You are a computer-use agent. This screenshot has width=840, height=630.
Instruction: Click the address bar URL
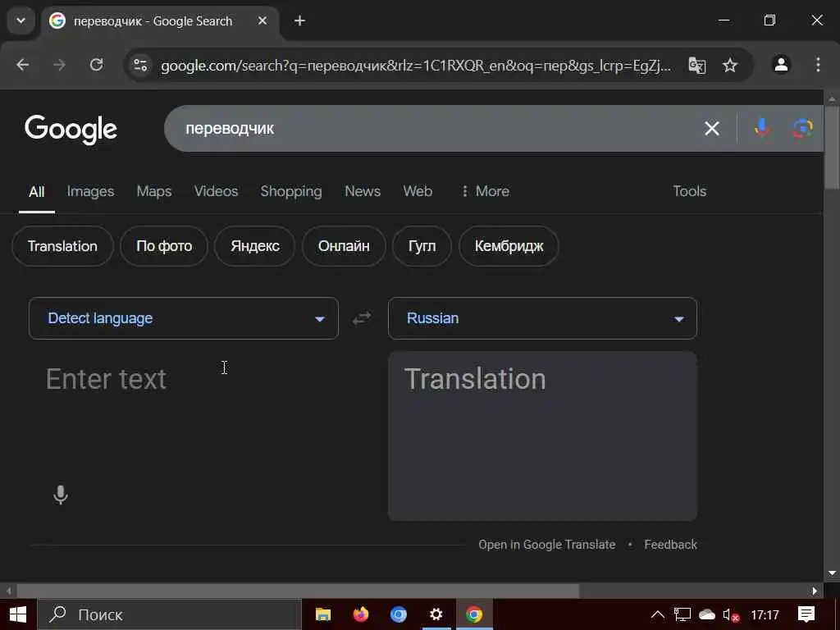tap(416, 66)
